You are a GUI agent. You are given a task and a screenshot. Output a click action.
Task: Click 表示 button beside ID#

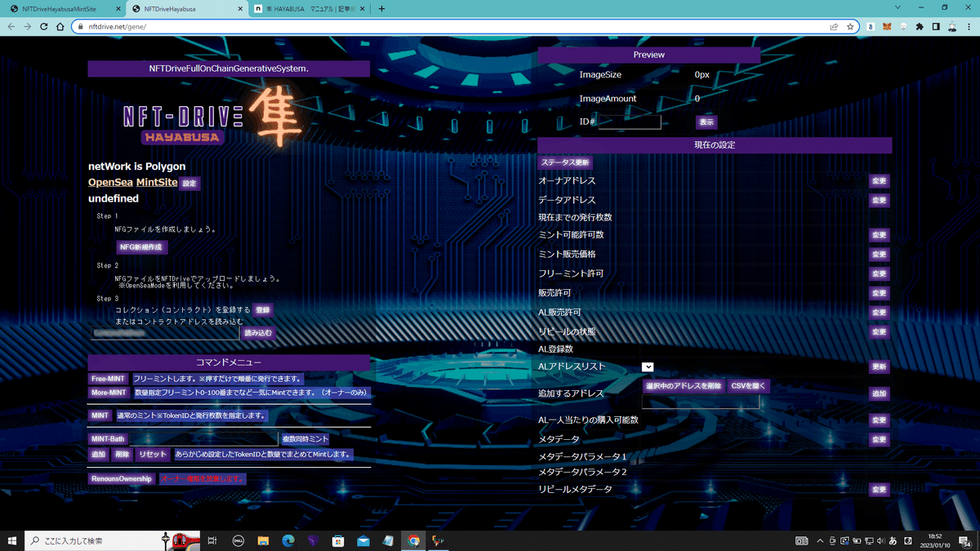[706, 122]
